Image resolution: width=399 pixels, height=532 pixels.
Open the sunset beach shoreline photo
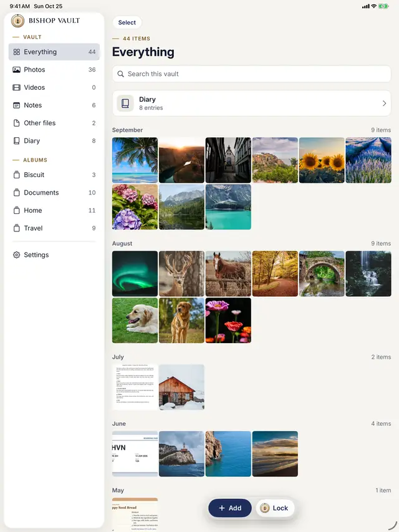point(275,454)
